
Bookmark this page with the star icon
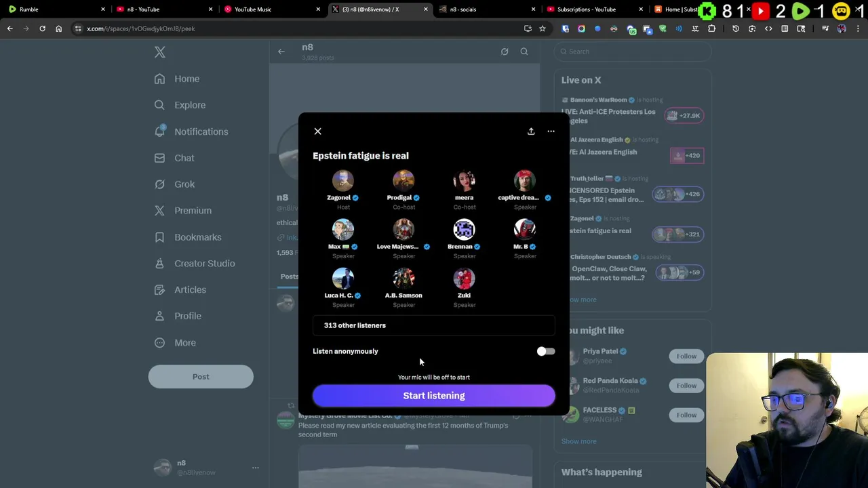click(x=542, y=28)
